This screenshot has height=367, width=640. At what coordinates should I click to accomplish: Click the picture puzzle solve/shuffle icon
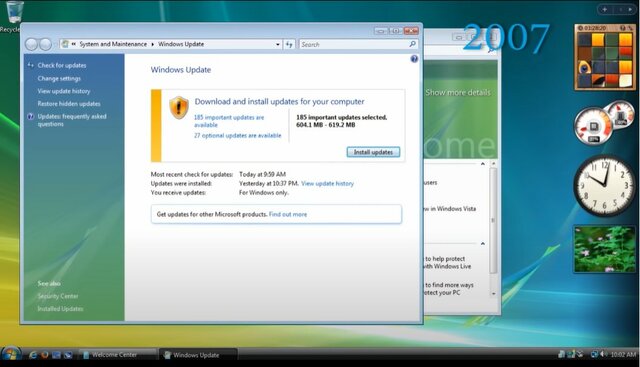coord(630,28)
